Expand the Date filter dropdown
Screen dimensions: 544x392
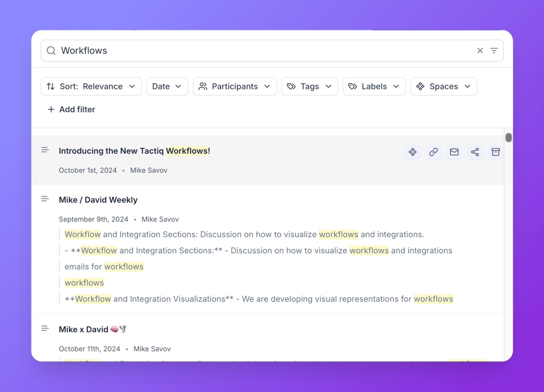point(167,86)
